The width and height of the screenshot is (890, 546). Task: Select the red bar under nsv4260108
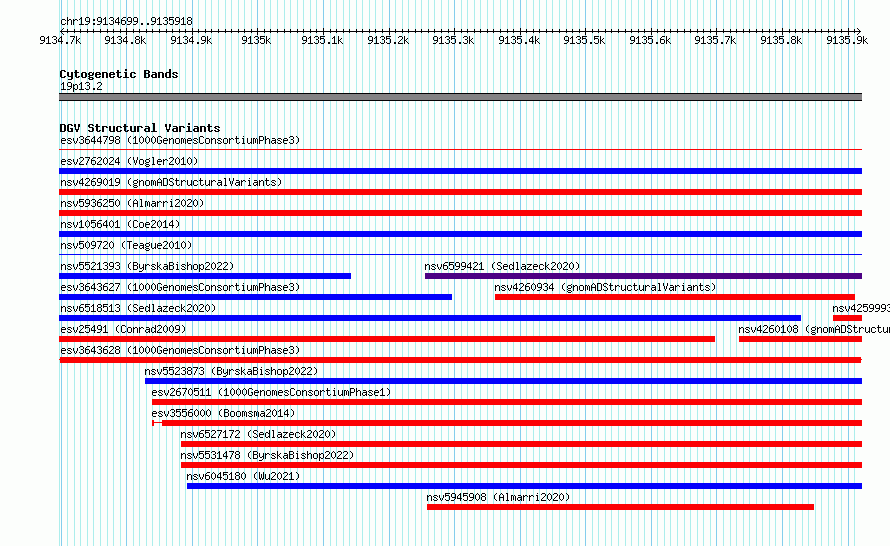800,339
